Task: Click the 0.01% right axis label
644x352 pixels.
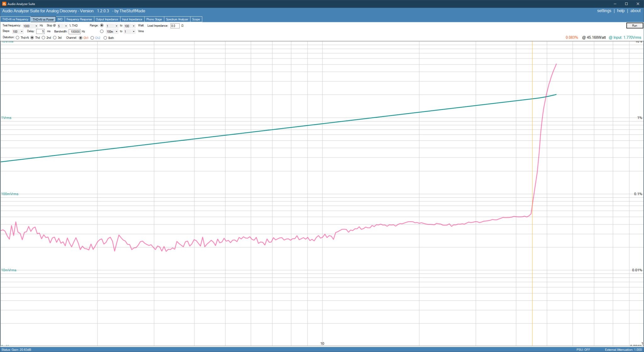Action: pos(637,270)
